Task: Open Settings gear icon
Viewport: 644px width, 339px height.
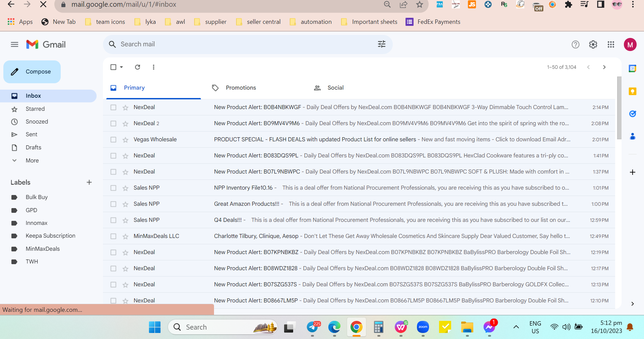Action: pyautogui.click(x=593, y=44)
